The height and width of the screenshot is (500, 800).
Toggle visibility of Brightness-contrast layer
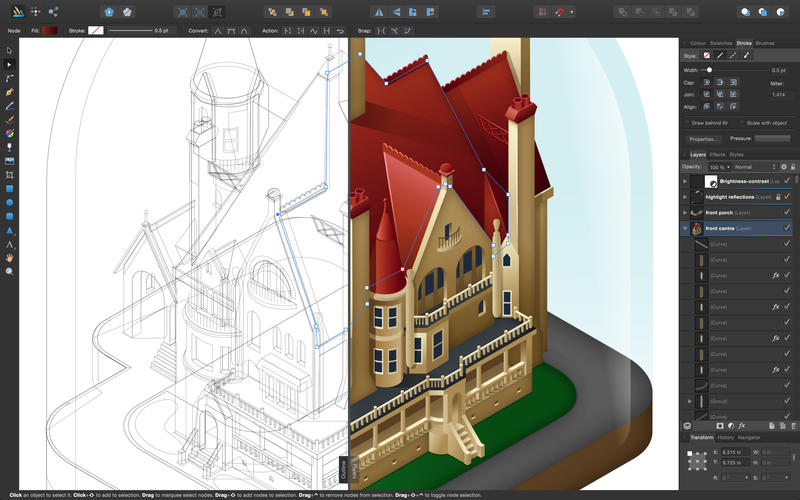pos(787,182)
